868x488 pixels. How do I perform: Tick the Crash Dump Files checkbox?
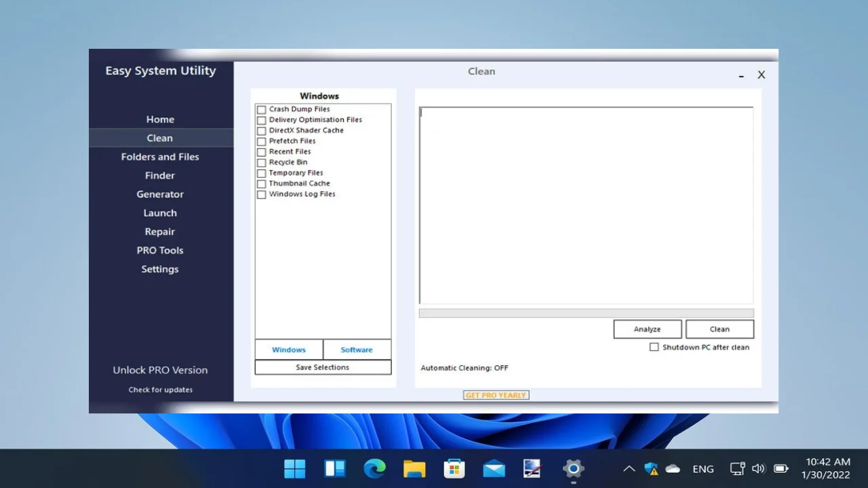(x=261, y=110)
